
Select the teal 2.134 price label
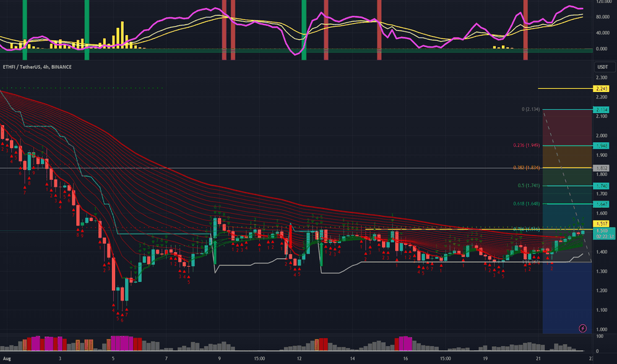click(x=601, y=110)
